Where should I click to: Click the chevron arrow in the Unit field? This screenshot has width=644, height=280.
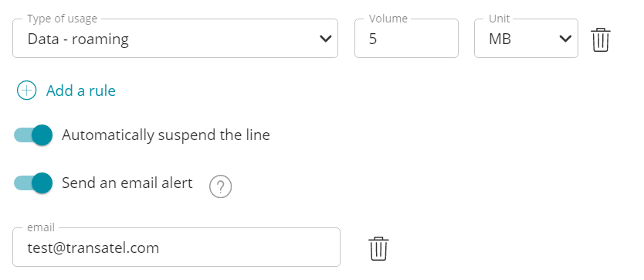(565, 39)
